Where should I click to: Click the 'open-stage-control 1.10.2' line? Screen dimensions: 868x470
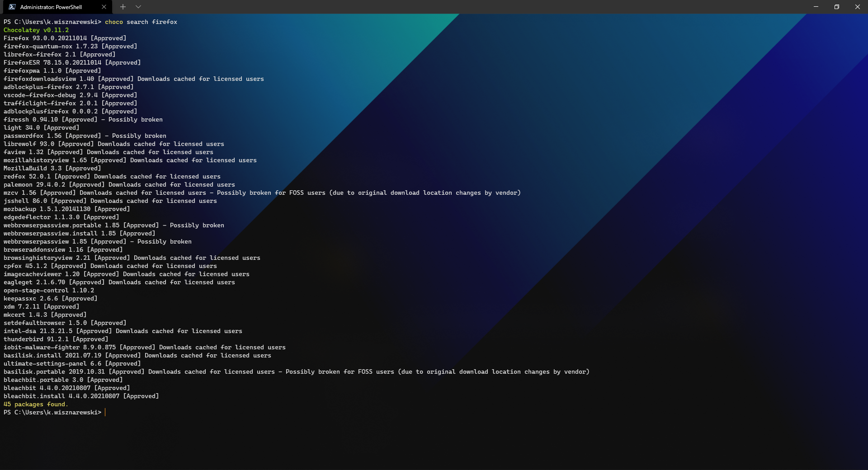point(49,290)
